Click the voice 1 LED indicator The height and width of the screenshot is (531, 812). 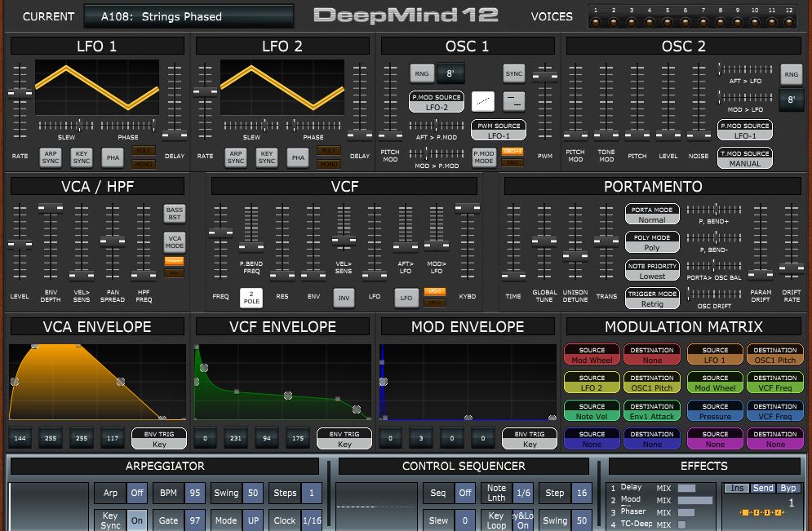596,22
